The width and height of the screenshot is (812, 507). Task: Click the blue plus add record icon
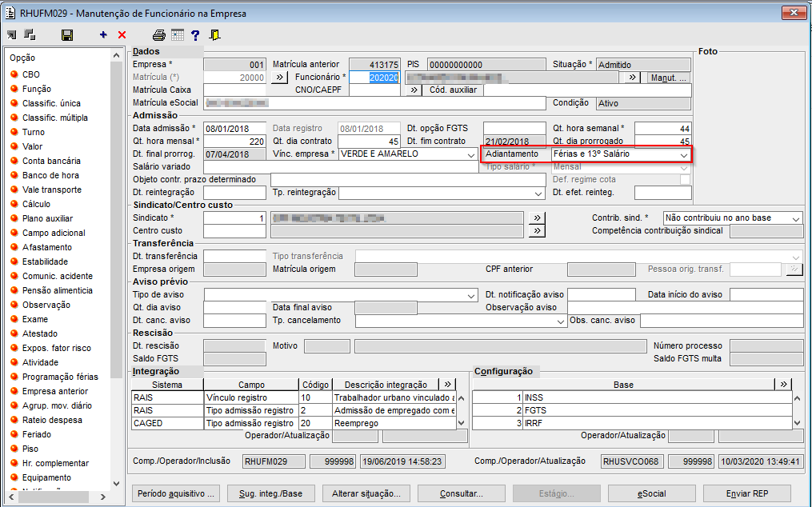103,34
